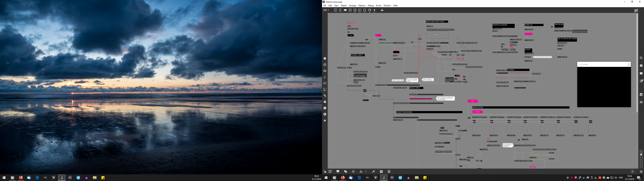Open the Vizzie modules browser
The image size is (644, 181).
click(x=325, y=108)
